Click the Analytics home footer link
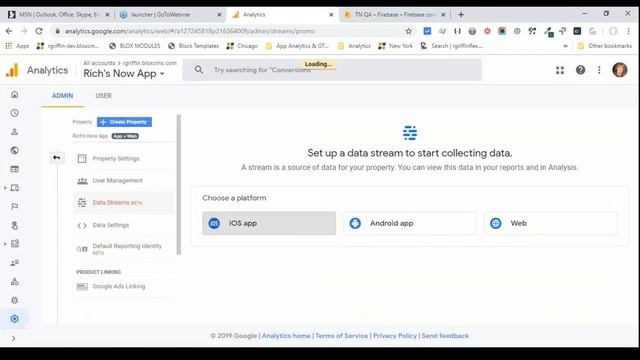The height and width of the screenshot is (360, 640). coord(286,336)
